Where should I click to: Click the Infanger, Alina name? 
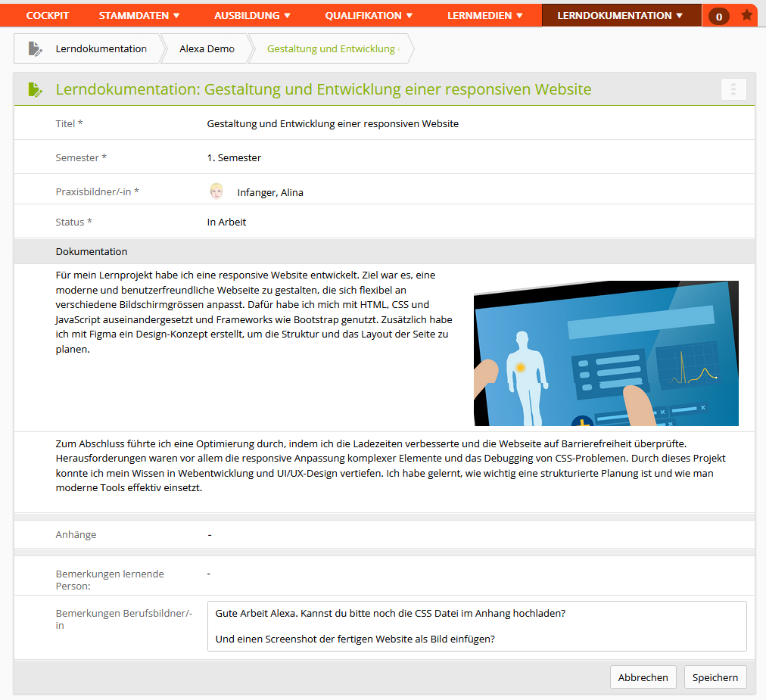coord(269,192)
